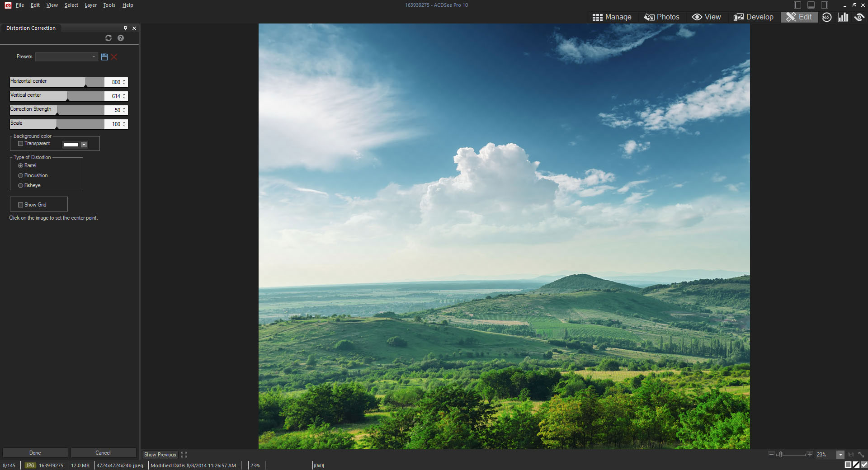Open the zoom percentage dropdown at bottom right
The width and height of the screenshot is (868, 470).
(x=840, y=455)
